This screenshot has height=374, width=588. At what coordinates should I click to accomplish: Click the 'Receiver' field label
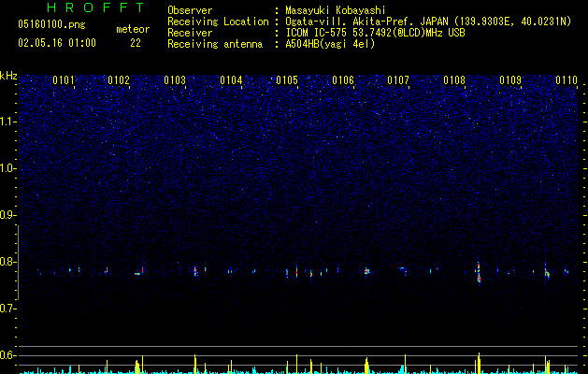190,33
